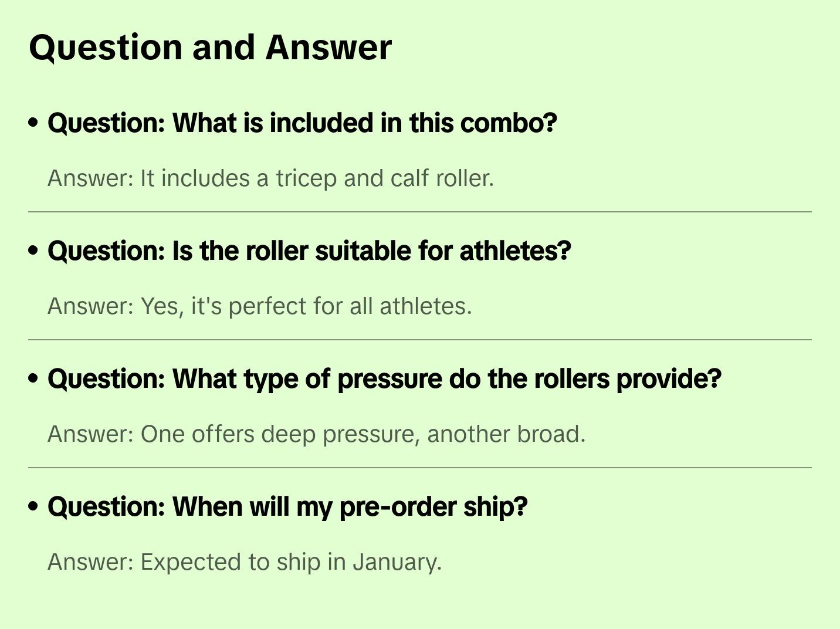Viewport: 840px width, 629px height.
Task: Open question "When will my pre-order ship?"
Action: (287, 507)
